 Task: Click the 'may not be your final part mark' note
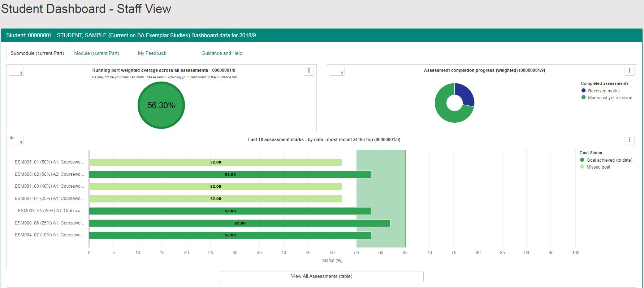pyautogui.click(x=164, y=77)
